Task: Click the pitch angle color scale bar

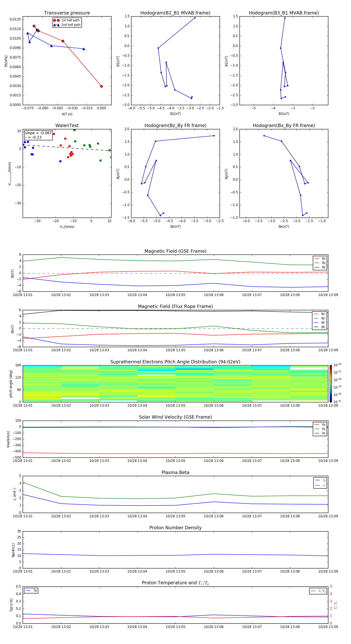Action: coord(331,384)
